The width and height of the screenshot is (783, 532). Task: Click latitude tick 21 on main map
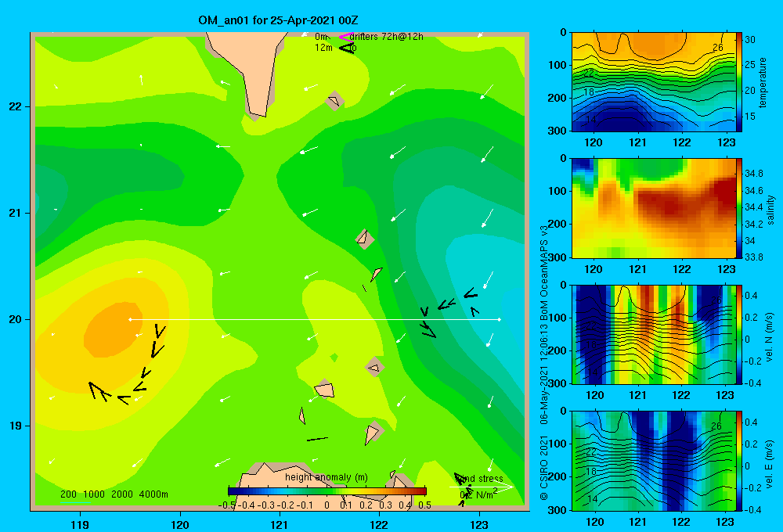click(x=16, y=213)
